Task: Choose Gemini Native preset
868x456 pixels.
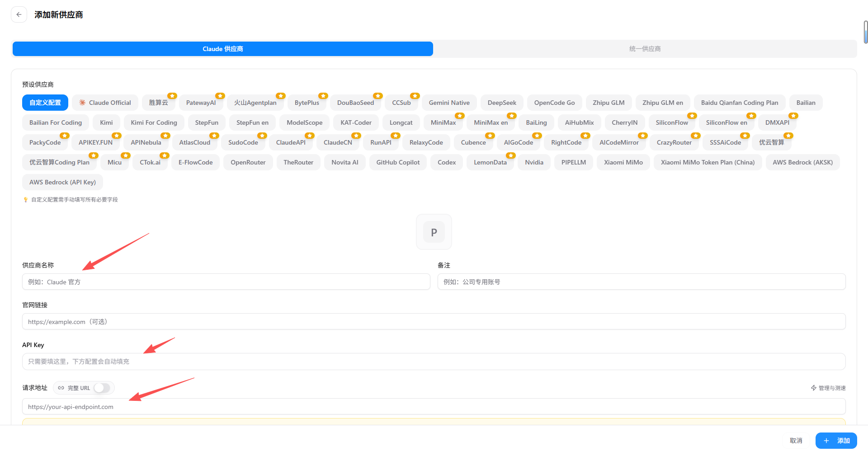Action: (x=449, y=103)
